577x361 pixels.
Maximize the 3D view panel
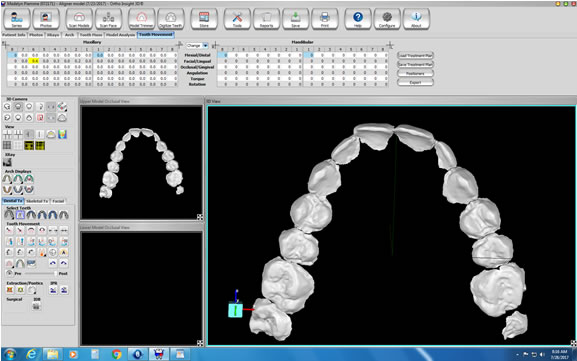pyautogui.click(x=573, y=343)
